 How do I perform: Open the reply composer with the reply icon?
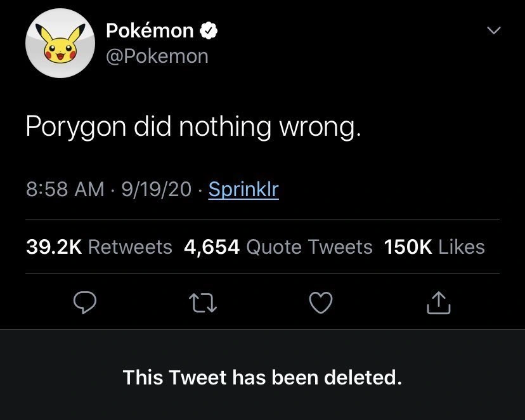85,303
